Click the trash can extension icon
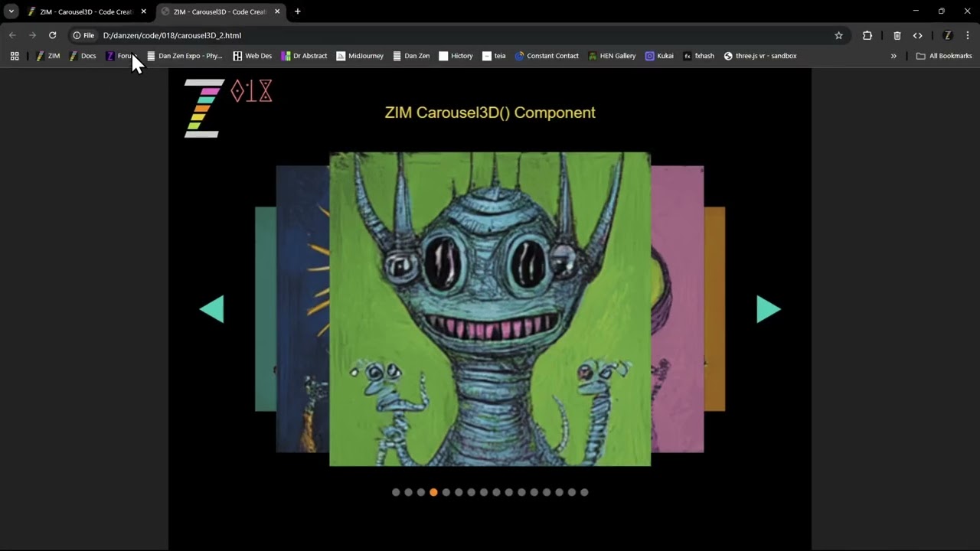Image resolution: width=980 pixels, height=551 pixels. 897,35
